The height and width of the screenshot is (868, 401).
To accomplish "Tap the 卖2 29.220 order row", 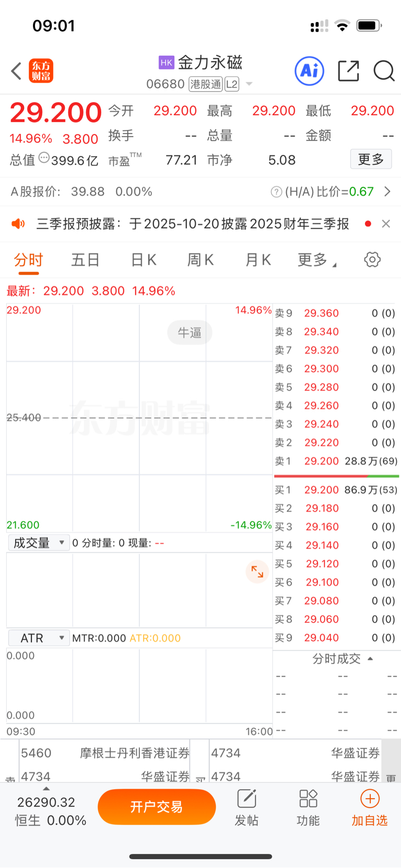I will [335, 443].
